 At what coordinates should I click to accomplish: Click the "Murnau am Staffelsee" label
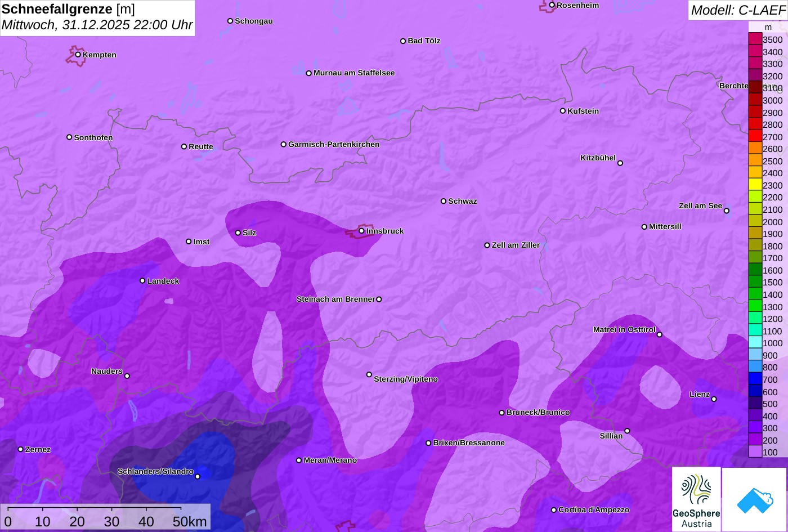354,73
